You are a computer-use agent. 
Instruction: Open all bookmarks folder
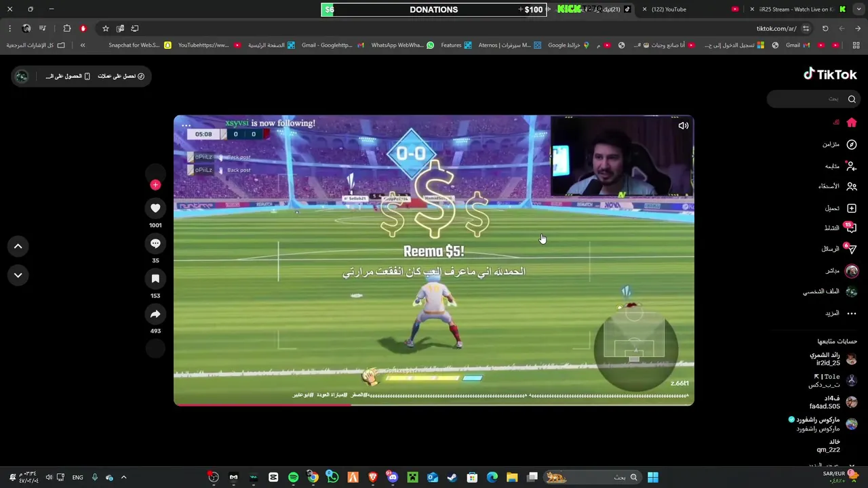pyautogui.click(x=35, y=45)
